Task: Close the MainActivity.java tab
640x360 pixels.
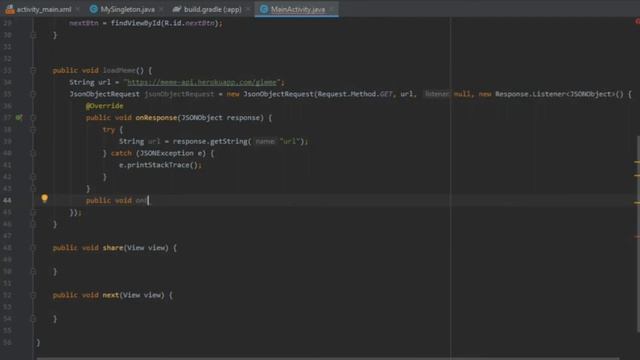Action: [332, 9]
